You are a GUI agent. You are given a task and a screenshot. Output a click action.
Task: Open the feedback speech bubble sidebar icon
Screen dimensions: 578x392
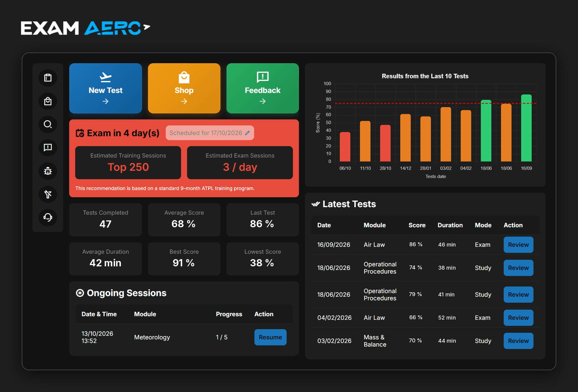coord(48,147)
